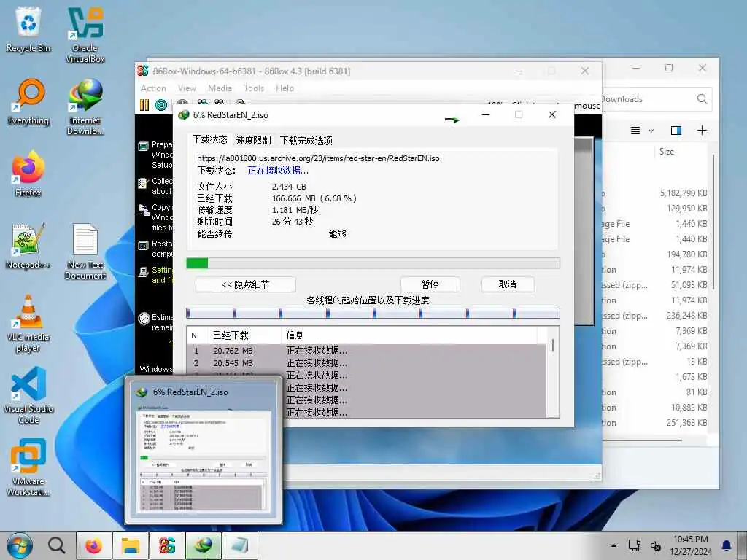Click the 信息 column header
Image resolution: width=747 pixels, height=560 pixels.
pyautogui.click(x=410, y=335)
